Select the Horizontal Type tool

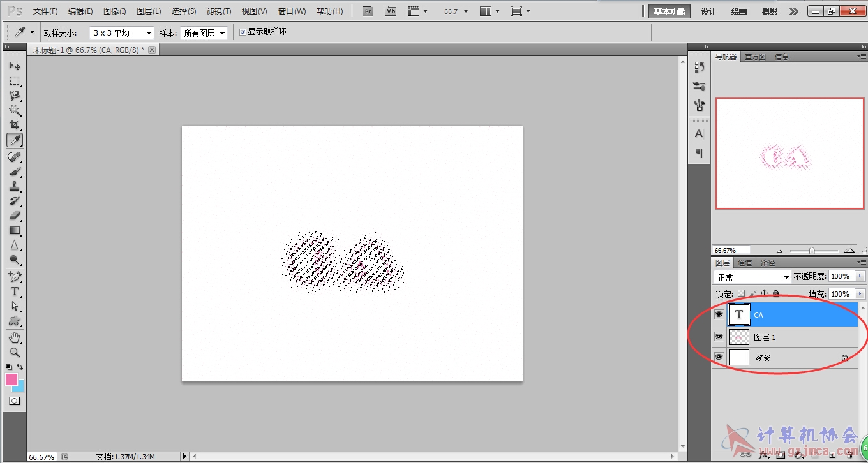tap(15, 291)
